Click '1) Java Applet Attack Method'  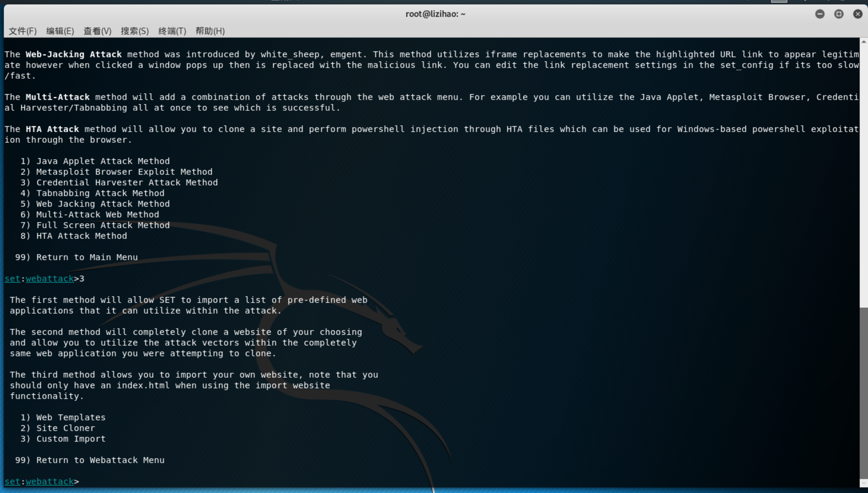click(95, 161)
